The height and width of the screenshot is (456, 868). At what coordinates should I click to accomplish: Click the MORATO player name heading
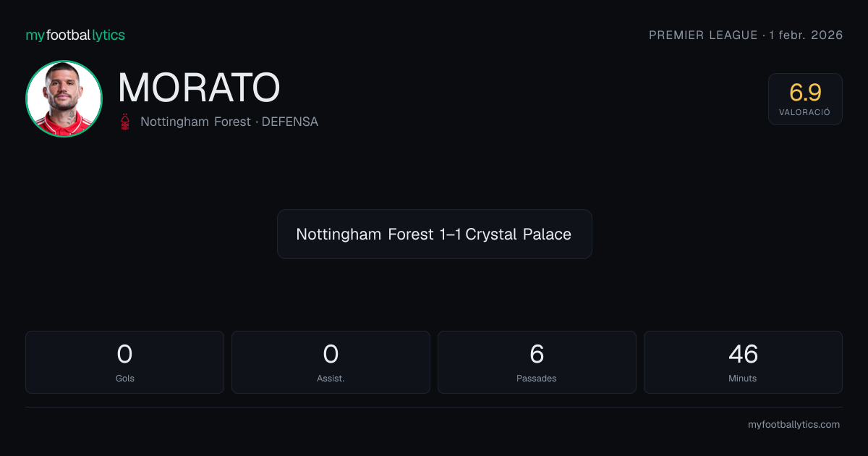[199, 88]
